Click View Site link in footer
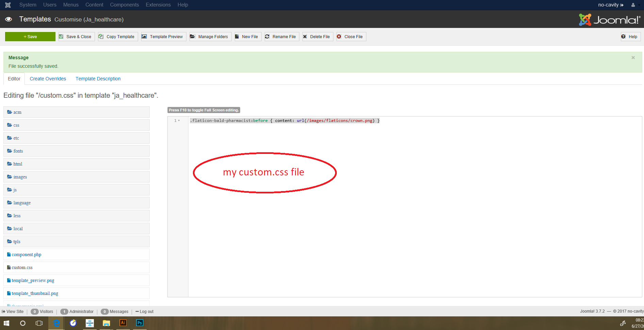 click(x=13, y=312)
